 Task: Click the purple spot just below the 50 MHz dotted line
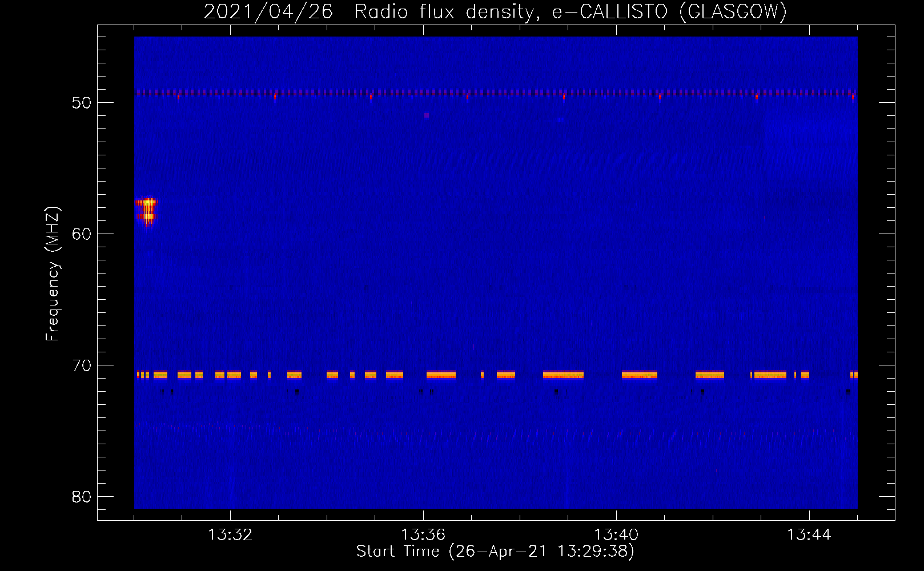427,115
